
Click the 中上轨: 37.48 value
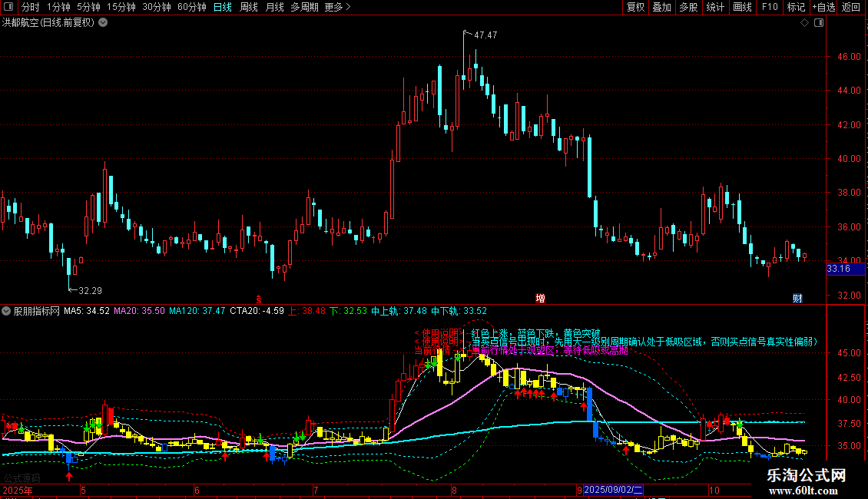[x=399, y=311]
